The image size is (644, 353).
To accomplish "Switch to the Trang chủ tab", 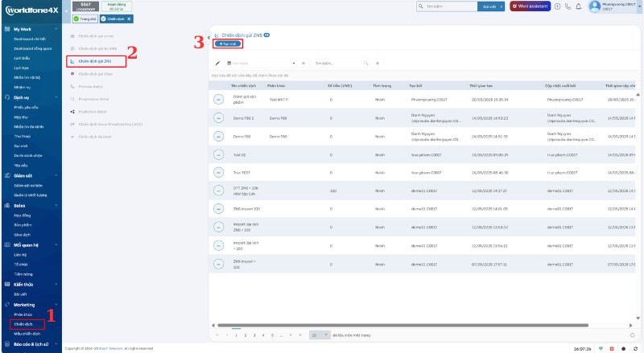I will click(86, 18).
